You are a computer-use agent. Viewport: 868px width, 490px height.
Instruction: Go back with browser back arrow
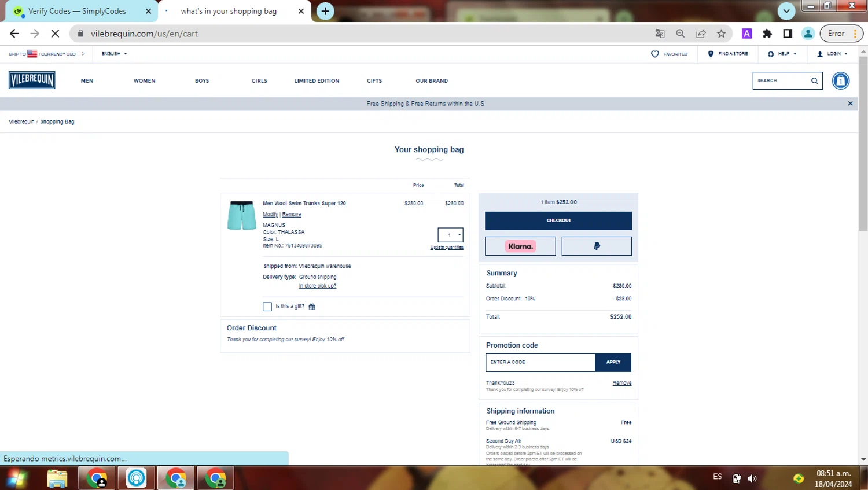coord(14,34)
